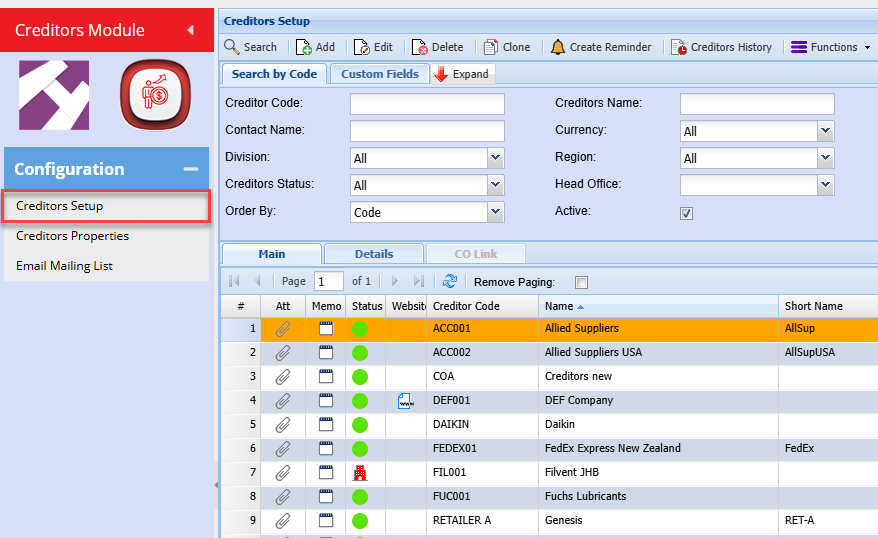This screenshot has height=538, width=878.
Task: Open the attachment paperclip for ACC001
Action: [283, 329]
